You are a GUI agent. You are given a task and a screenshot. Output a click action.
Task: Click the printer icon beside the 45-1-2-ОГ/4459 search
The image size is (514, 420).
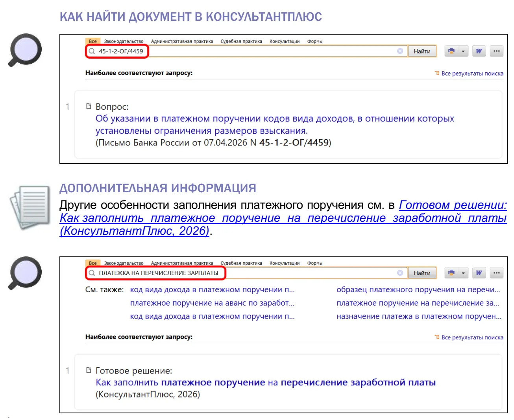pyautogui.click(x=451, y=51)
